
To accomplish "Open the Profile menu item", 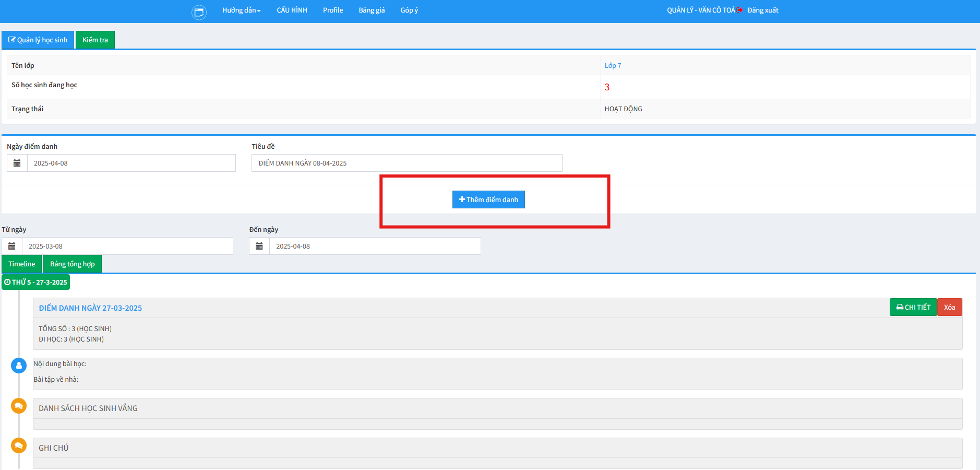I will (332, 10).
